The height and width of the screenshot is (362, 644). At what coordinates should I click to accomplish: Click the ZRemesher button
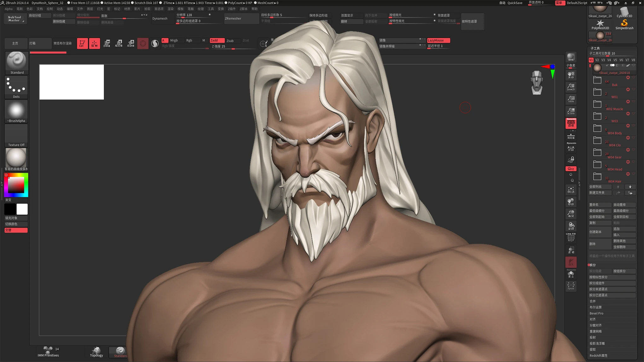pyautogui.click(x=241, y=19)
